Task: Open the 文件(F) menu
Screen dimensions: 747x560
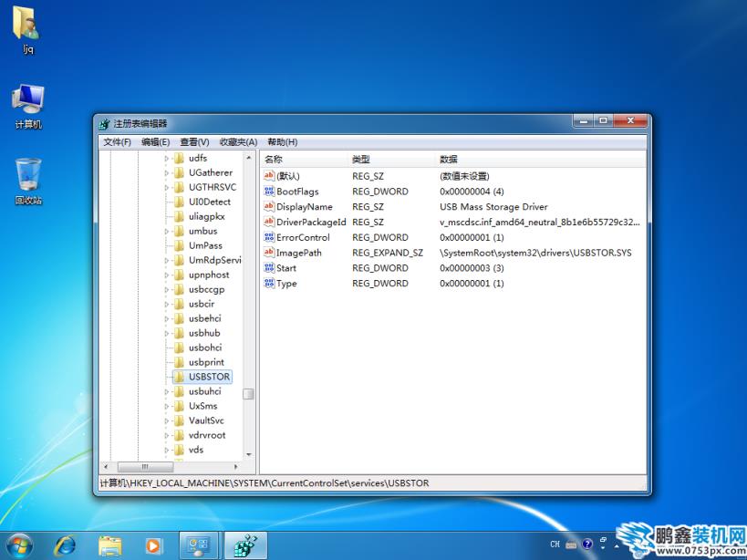Action: (x=117, y=142)
